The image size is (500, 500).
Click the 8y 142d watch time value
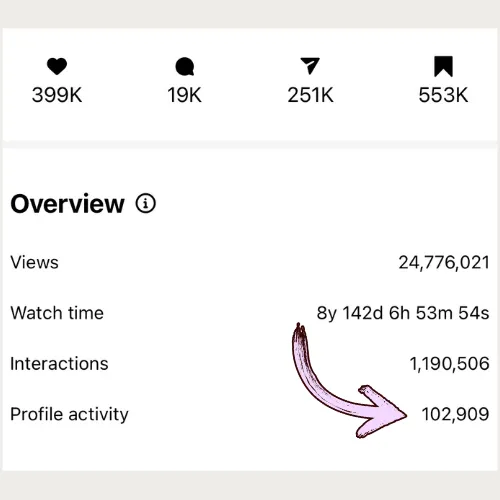click(x=403, y=313)
